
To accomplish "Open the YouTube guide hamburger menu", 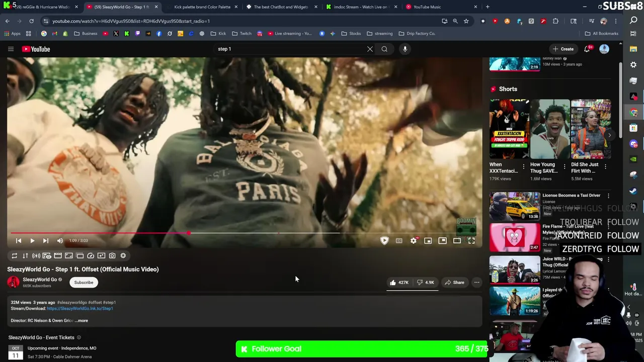I will (11, 49).
